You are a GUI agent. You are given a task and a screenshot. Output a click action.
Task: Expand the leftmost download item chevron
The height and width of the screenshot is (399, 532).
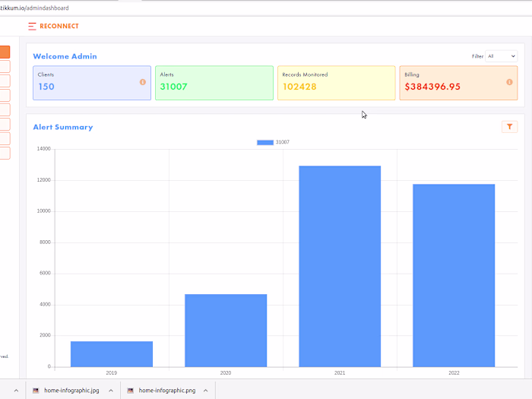tap(16, 390)
